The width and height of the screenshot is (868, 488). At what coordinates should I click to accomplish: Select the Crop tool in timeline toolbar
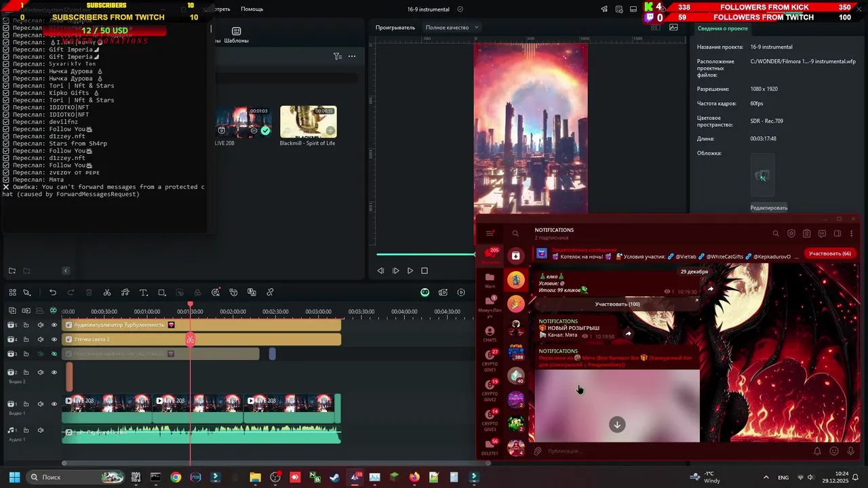click(x=161, y=293)
